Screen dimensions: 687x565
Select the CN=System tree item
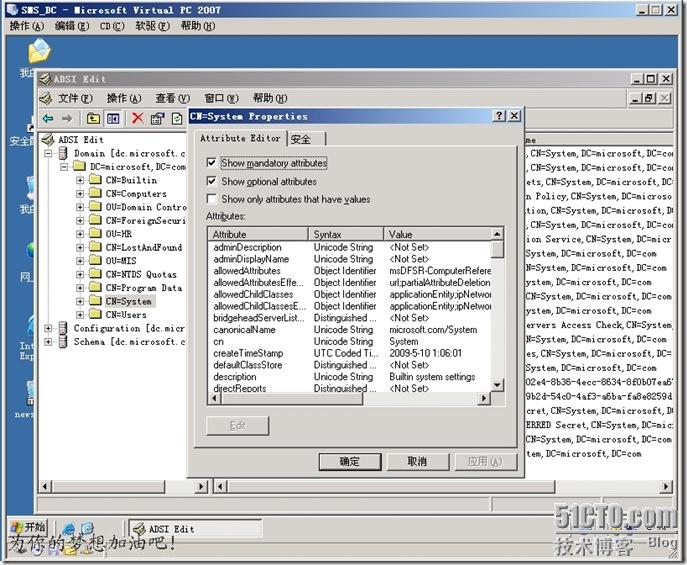pyautogui.click(x=129, y=301)
